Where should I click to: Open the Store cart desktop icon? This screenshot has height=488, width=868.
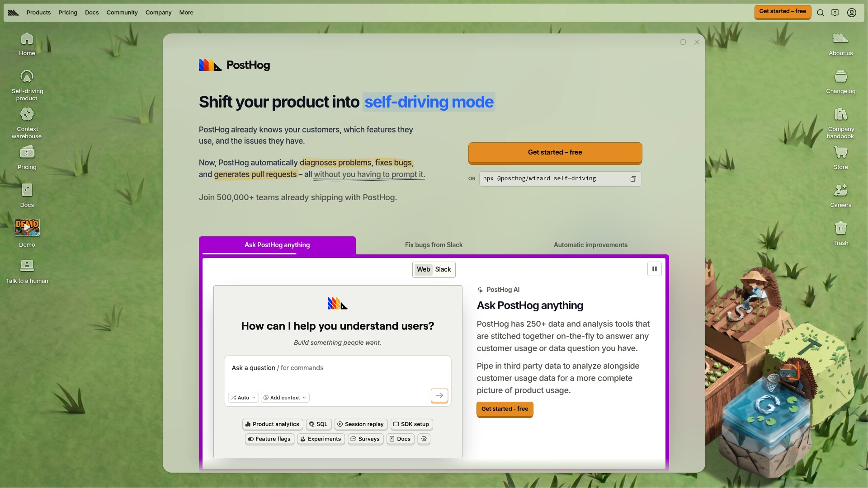click(x=841, y=158)
